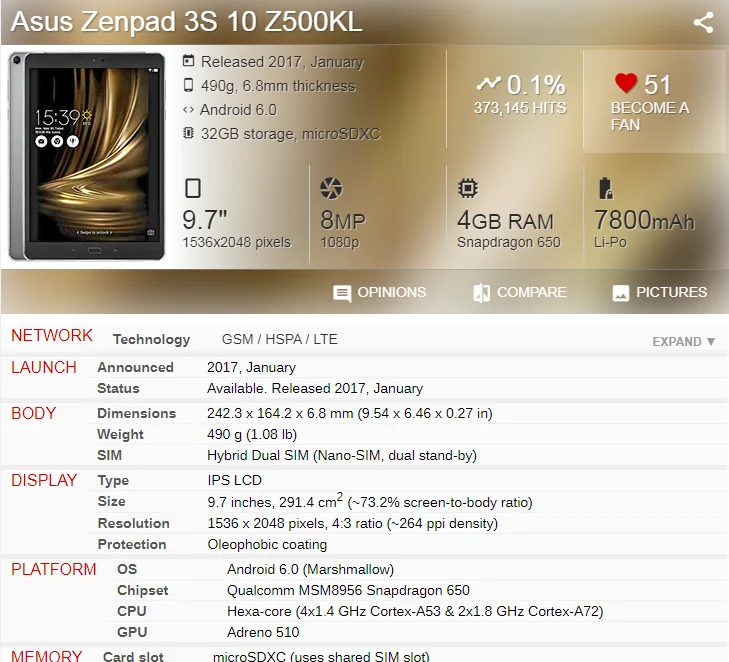Click the storage chip icon
The width and height of the screenshot is (729, 662).
click(188, 133)
